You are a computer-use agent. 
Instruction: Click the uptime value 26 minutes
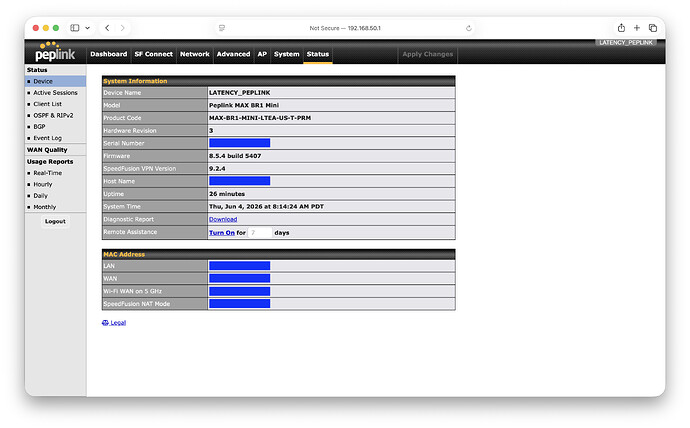click(227, 194)
